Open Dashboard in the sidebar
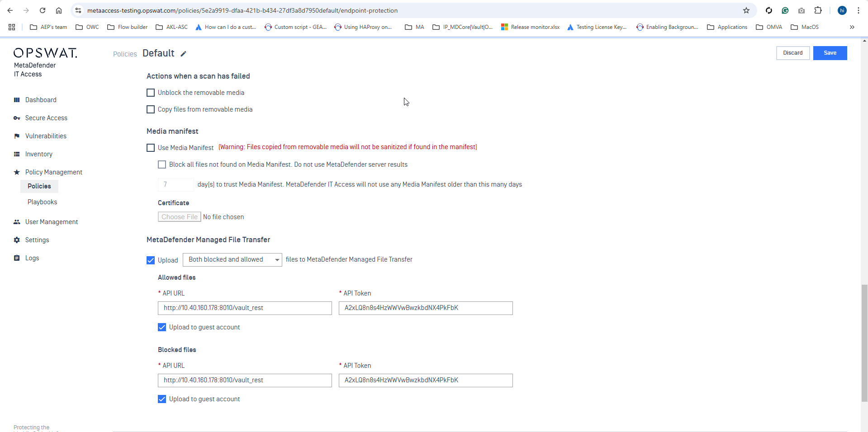868x432 pixels. (41, 100)
